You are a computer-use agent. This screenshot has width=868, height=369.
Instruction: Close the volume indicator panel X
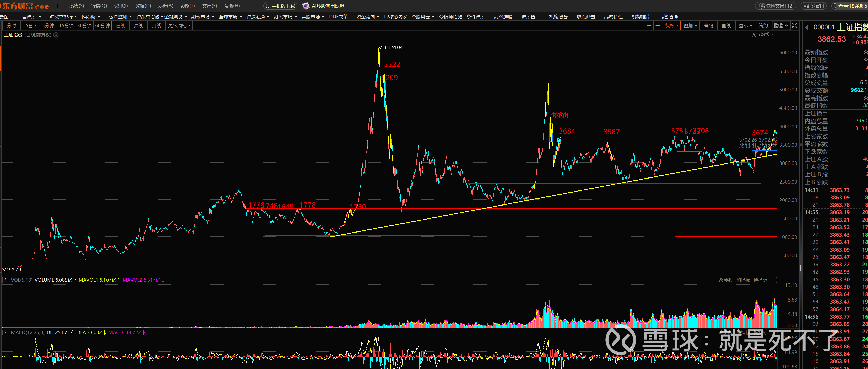(x=774, y=280)
